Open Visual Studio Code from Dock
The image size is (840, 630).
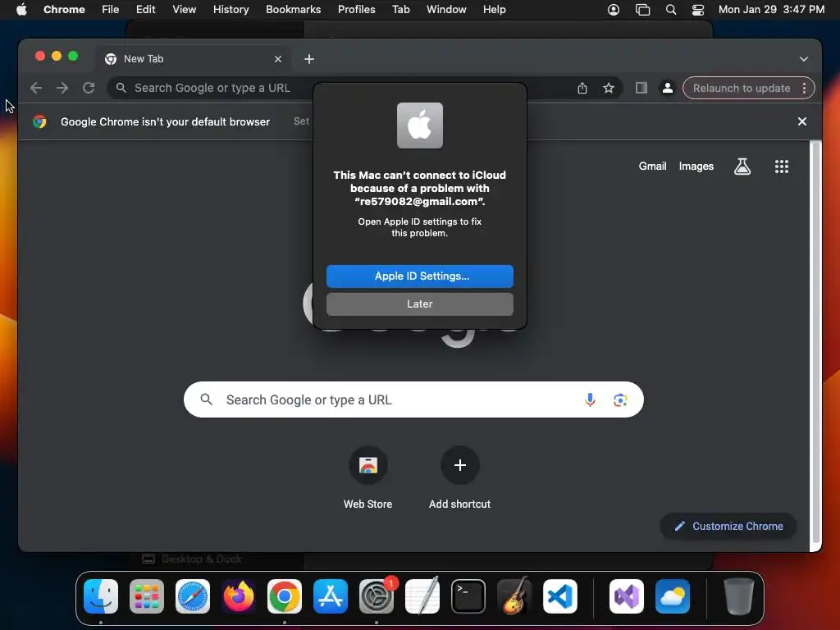tap(560, 596)
